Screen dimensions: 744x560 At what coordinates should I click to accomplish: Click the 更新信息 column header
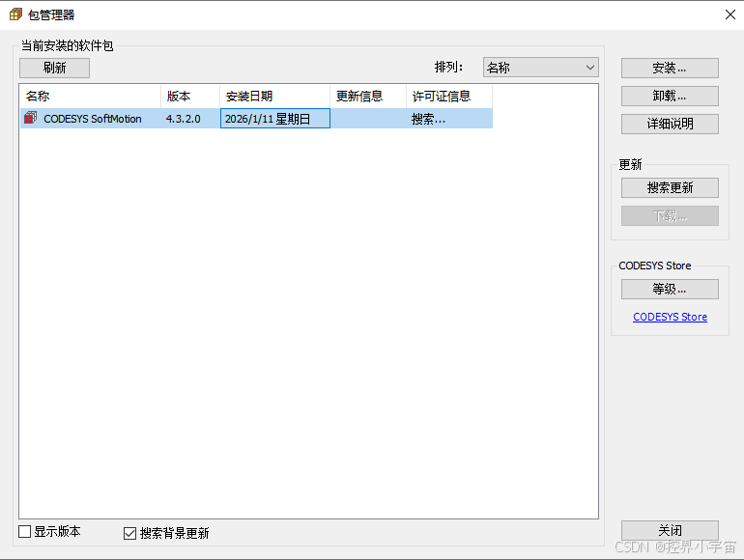coord(368,97)
